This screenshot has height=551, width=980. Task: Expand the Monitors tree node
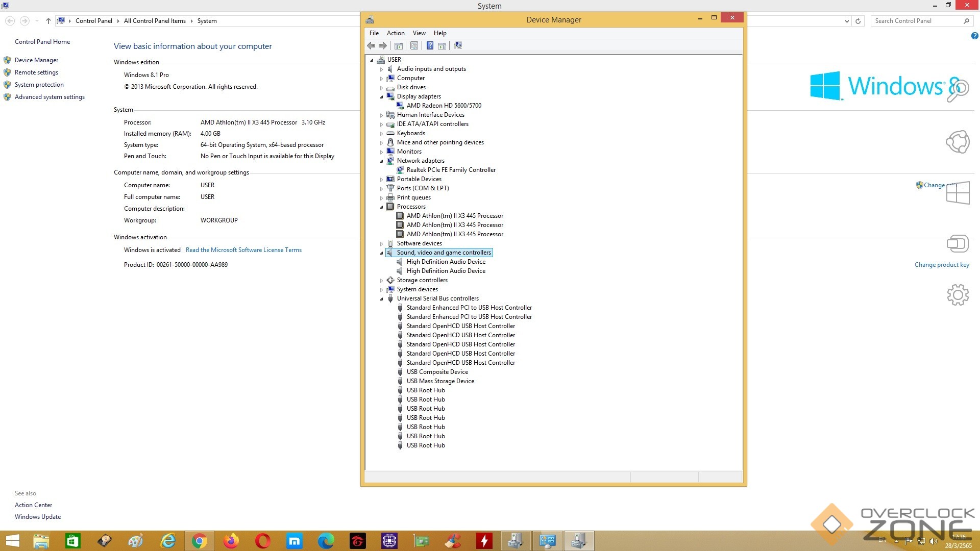pyautogui.click(x=381, y=152)
